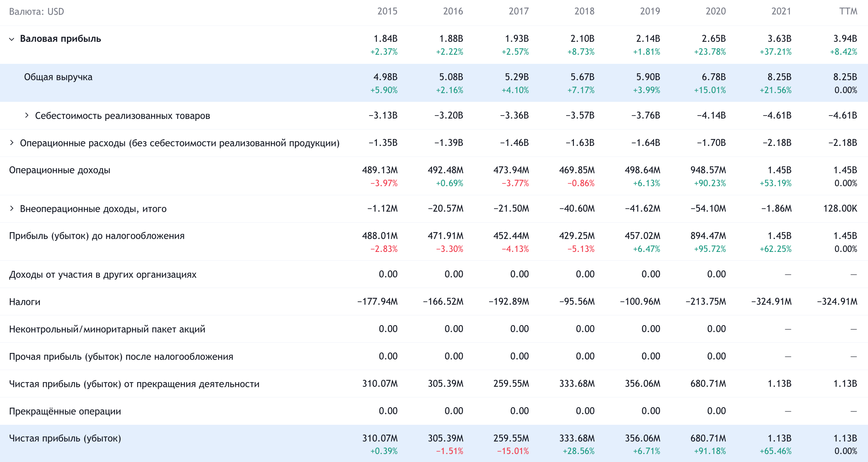Click the 2020 column header

tap(716, 11)
